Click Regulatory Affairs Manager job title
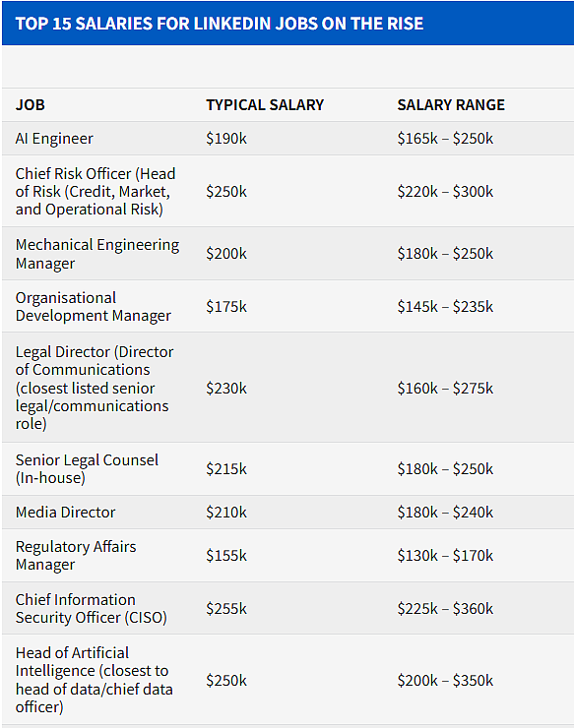This screenshot has height=728, width=574. (76, 555)
